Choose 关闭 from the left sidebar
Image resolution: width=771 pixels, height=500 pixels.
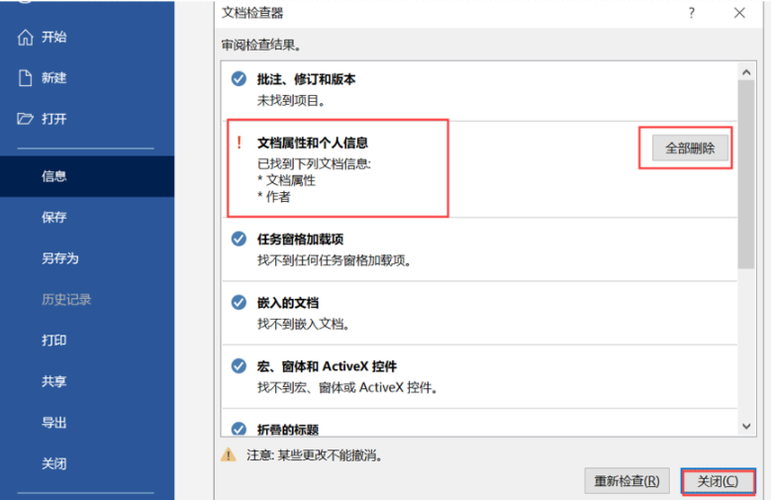[x=54, y=464]
